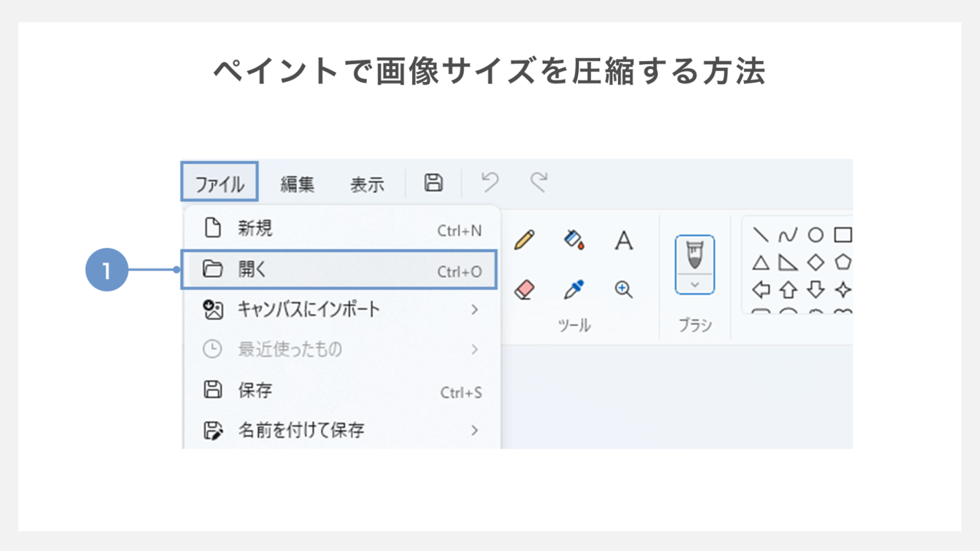Open the brush type dropdown arrow
Viewport: 980px width, 551px height.
(695, 284)
